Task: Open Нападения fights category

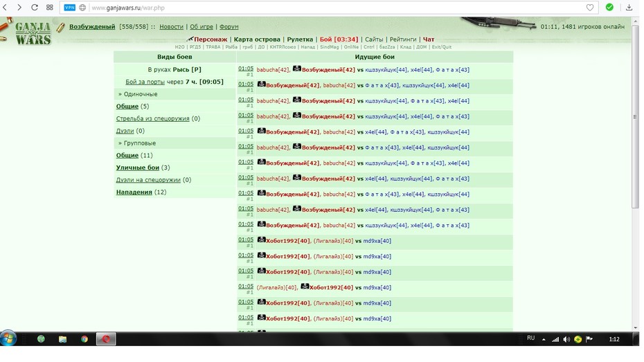Action: click(x=134, y=192)
